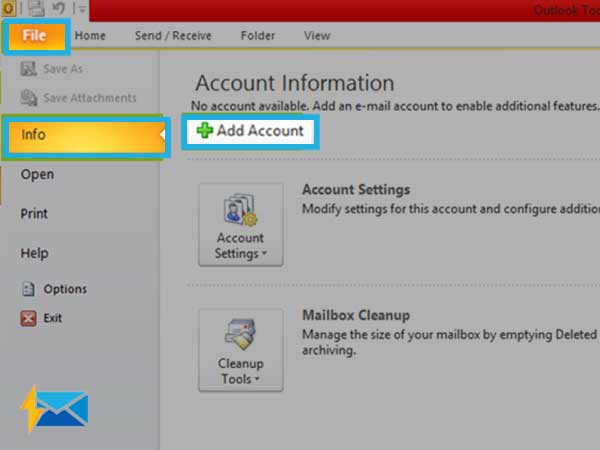Click the 'Modify settings for this account' description
This screenshot has height=450, width=600.
tap(451, 209)
